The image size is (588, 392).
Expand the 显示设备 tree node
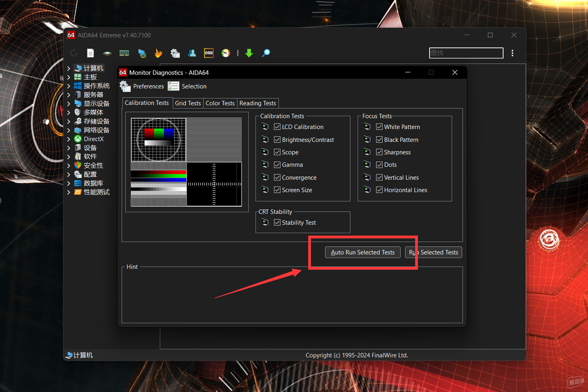[x=69, y=104]
